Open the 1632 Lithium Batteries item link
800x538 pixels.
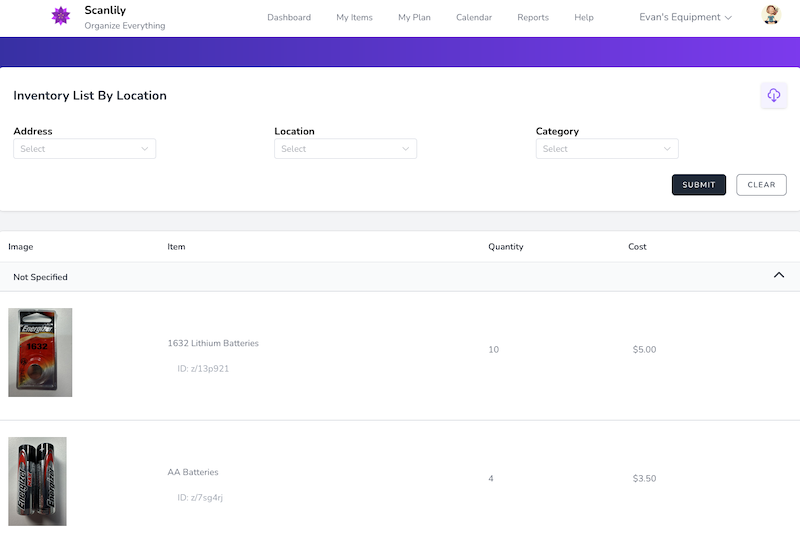[x=213, y=343]
